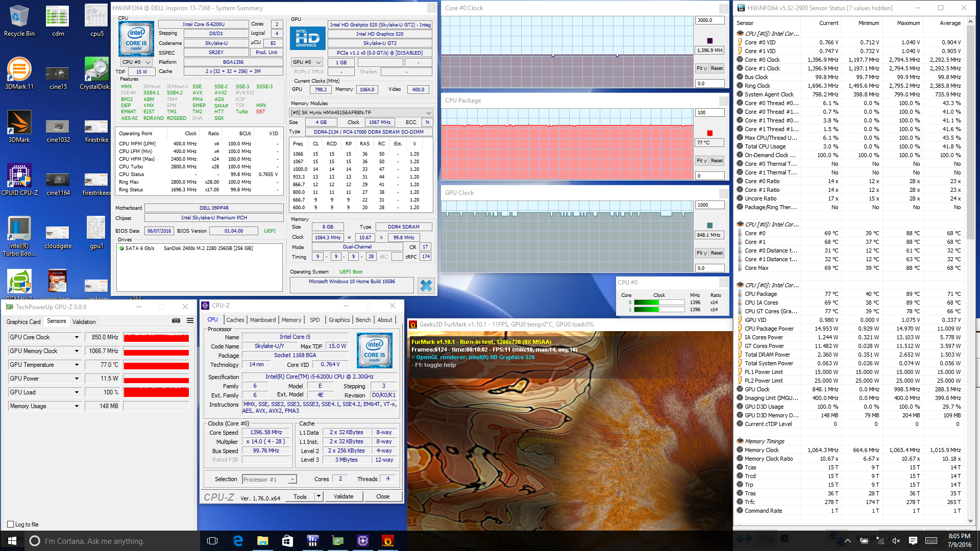Collapse the Memory Timings sensor group
Image resolution: width=980 pixels, height=551 pixels.
(x=740, y=441)
